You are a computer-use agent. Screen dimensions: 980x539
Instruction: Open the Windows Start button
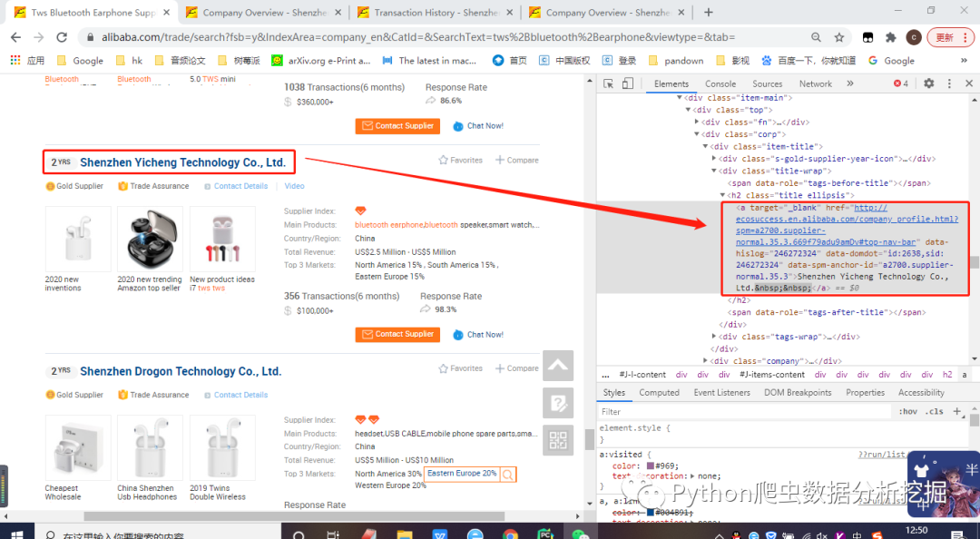[17, 534]
